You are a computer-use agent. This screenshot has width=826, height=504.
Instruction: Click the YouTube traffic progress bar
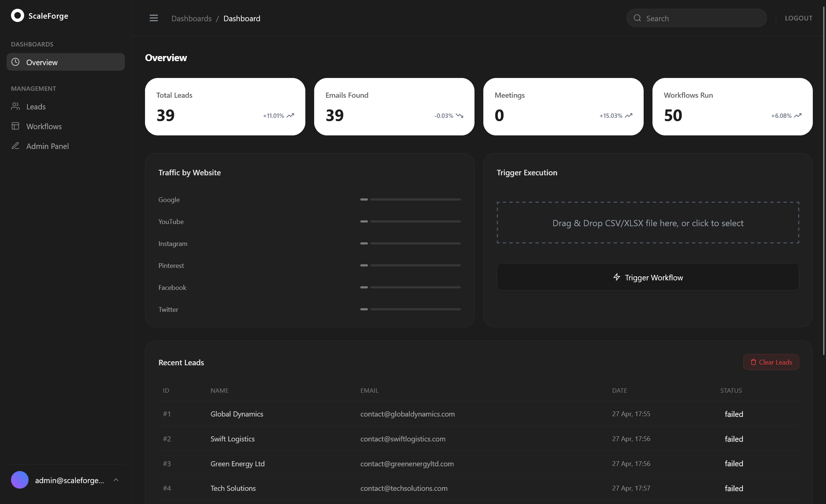[410, 221]
